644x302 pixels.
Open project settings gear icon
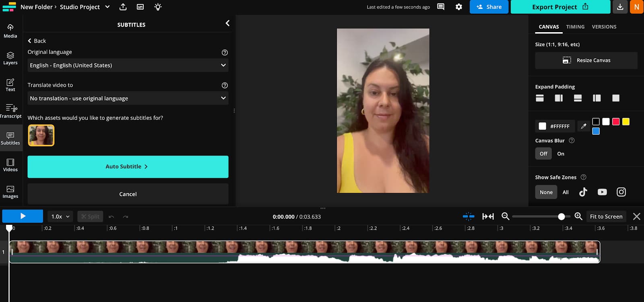pos(458,7)
